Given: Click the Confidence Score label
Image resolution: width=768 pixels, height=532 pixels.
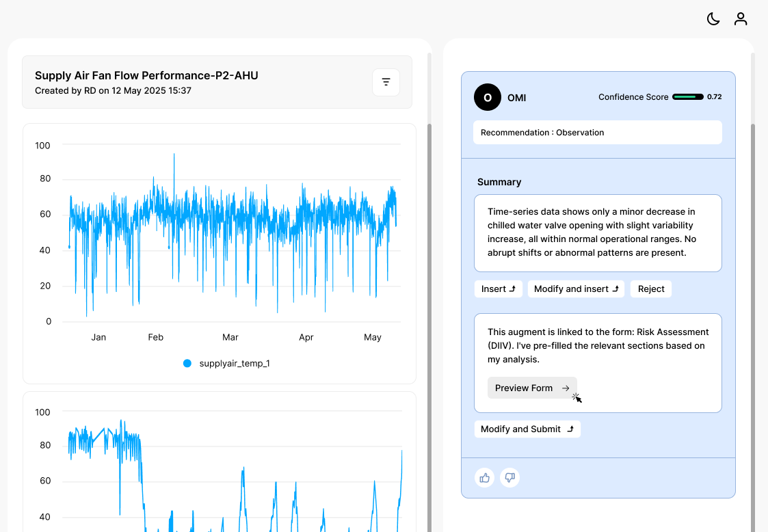Looking at the screenshot, I should click(x=633, y=97).
